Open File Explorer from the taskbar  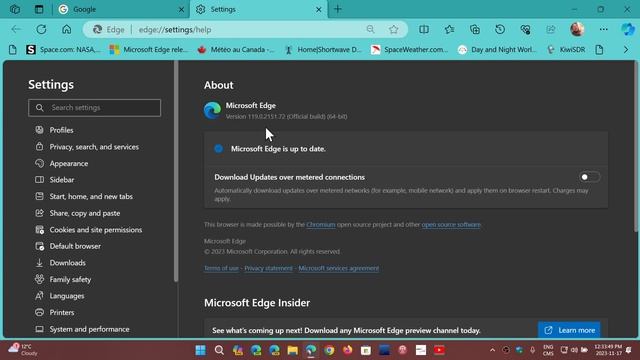coord(293,350)
